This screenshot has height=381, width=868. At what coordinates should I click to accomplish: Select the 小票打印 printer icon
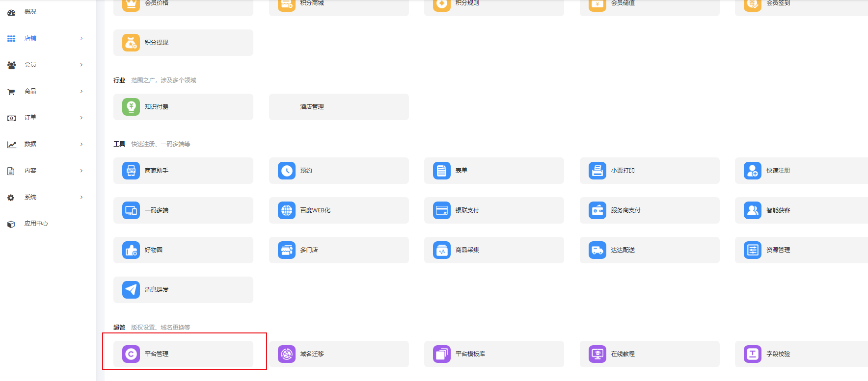click(x=597, y=171)
